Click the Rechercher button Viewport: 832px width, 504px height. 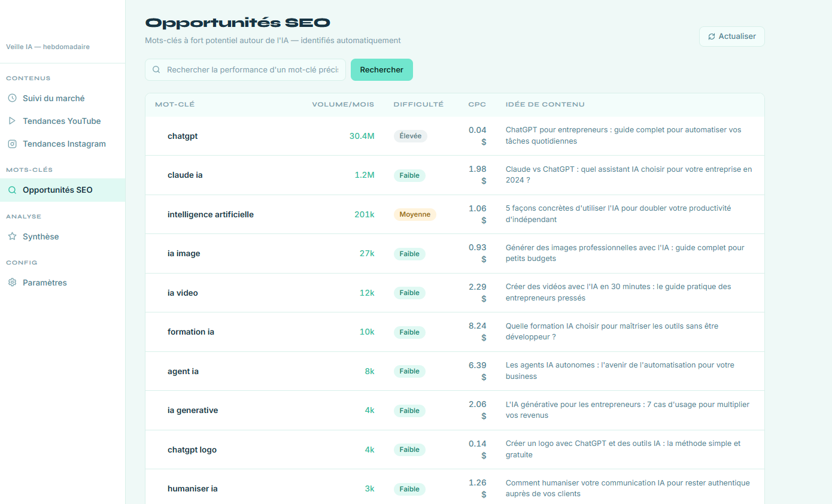tap(381, 69)
